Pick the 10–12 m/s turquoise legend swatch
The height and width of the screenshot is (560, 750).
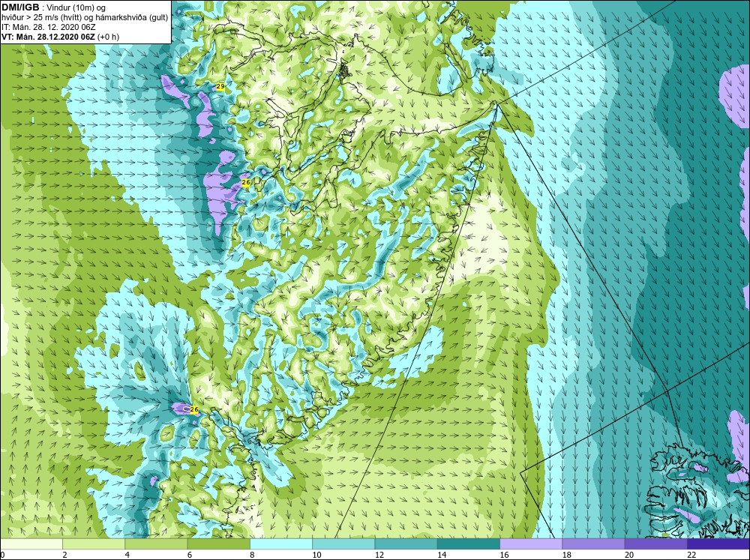click(343, 544)
